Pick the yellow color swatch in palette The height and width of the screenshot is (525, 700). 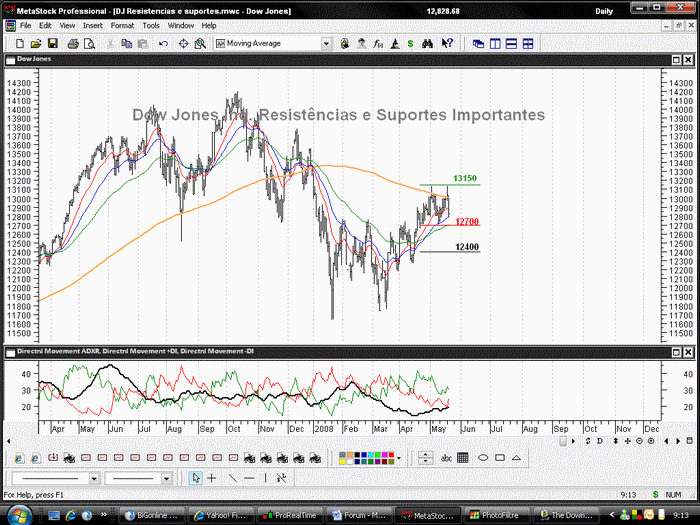tap(342, 461)
